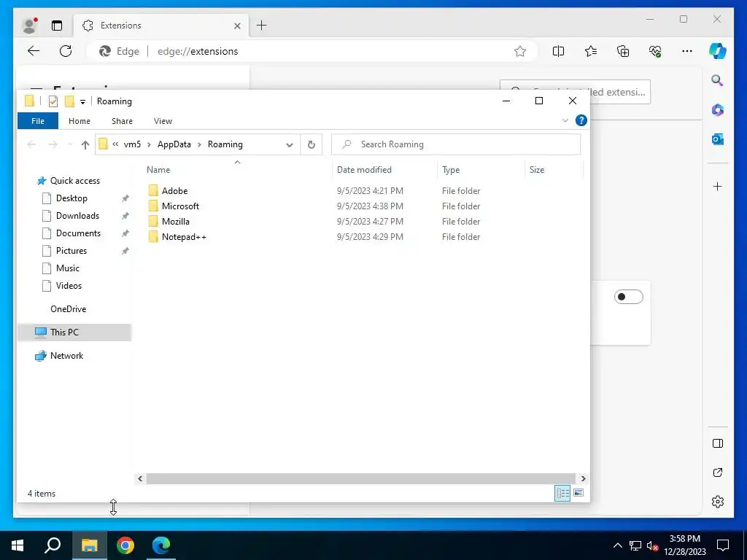Open the address bar history dropdown
747x560 pixels.
tap(289, 145)
